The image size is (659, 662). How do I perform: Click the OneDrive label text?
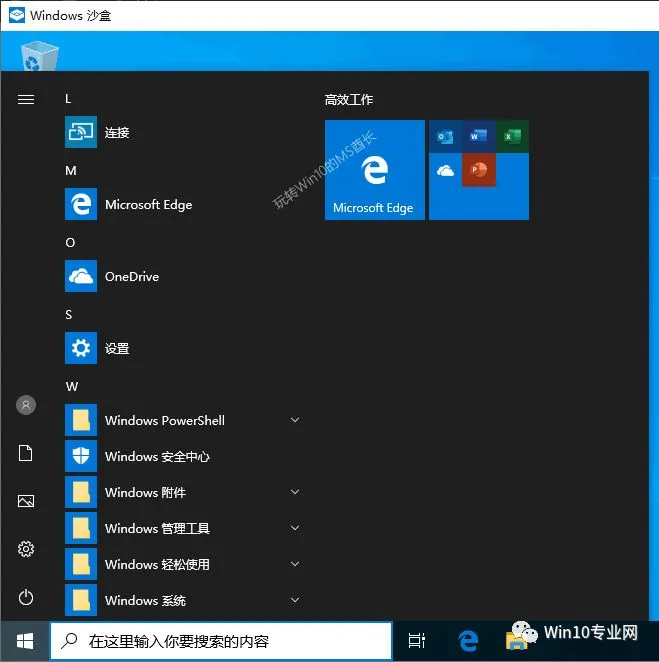click(x=132, y=277)
